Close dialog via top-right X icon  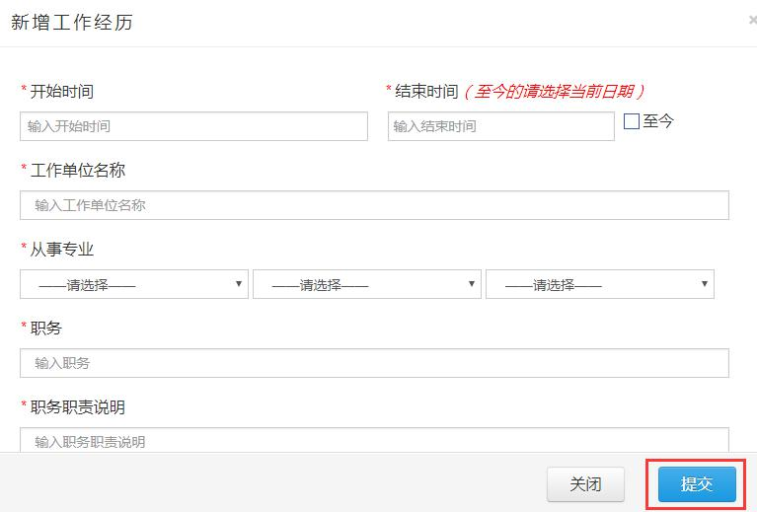point(752,20)
